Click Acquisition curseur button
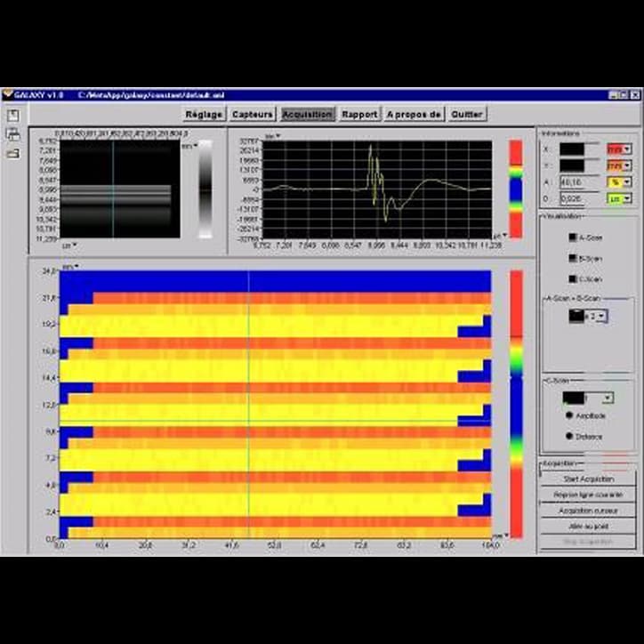 (x=588, y=511)
